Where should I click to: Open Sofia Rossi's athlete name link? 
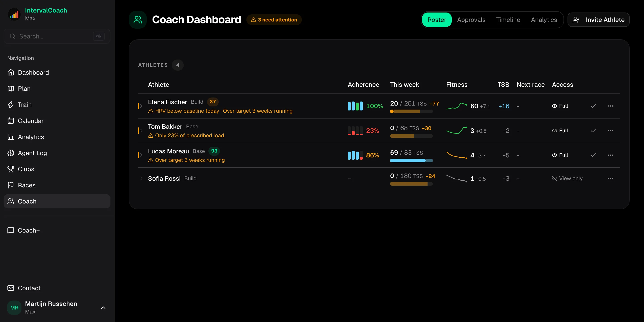tap(164, 178)
